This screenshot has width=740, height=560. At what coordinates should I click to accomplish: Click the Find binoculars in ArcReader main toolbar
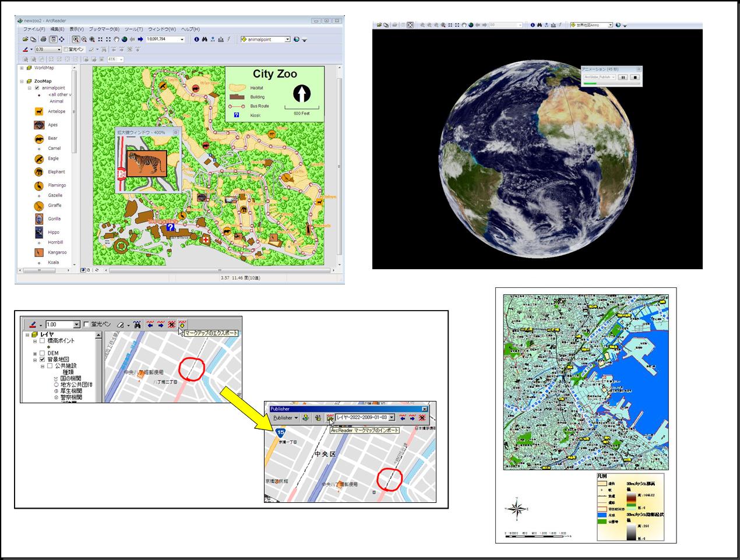[205, 39]
